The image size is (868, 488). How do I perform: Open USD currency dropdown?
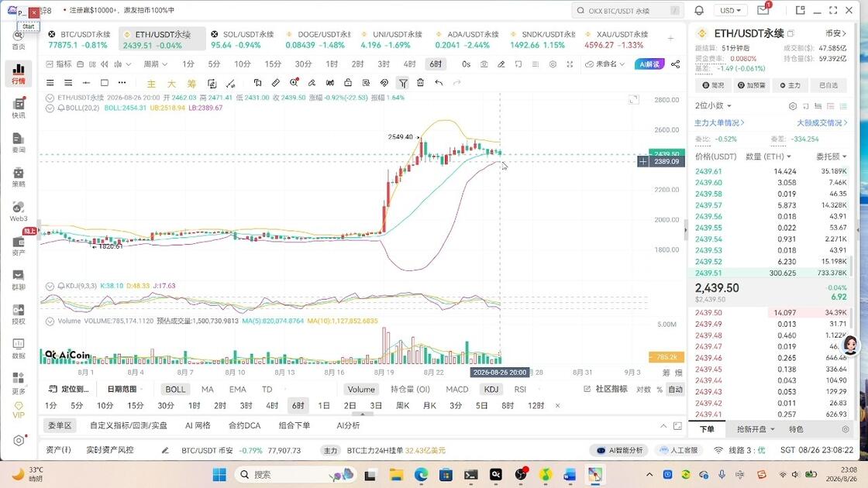[x=730, y=11]
